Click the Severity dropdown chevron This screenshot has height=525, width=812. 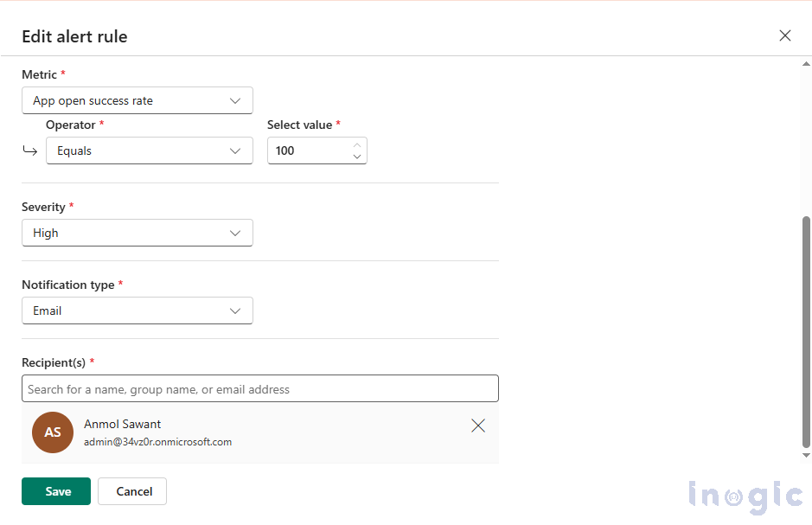(234, 233)
